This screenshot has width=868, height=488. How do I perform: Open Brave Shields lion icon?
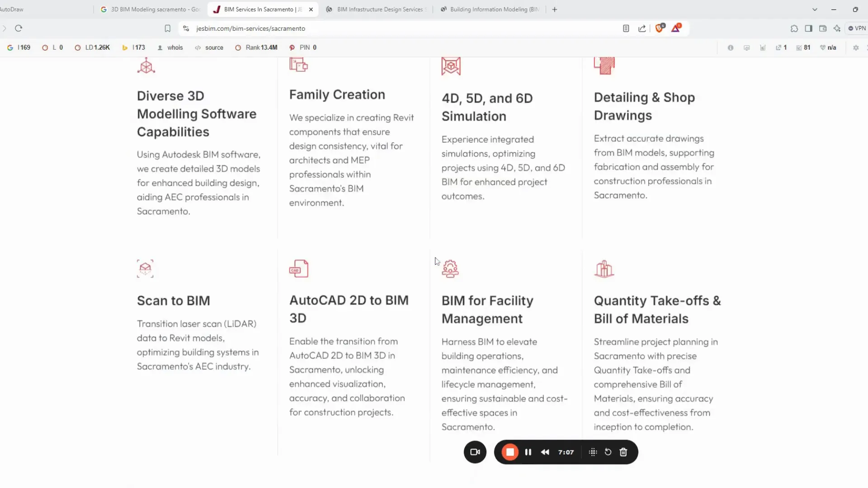pos(660,28)
